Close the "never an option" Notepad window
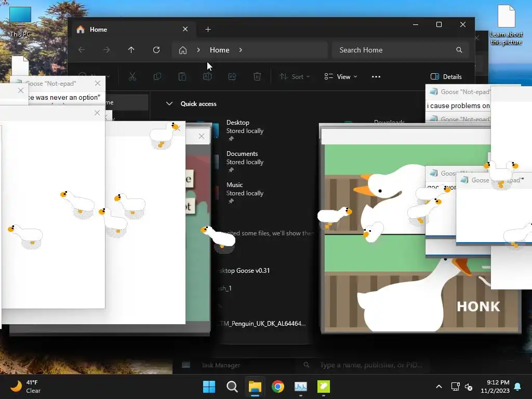The height and width of the screenshot is (399, 532). 98,83
